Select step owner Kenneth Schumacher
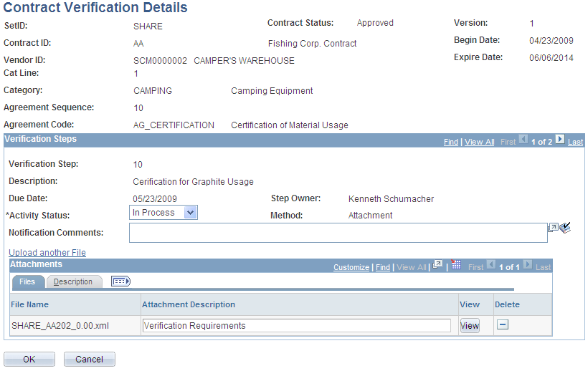 (391, 199)
